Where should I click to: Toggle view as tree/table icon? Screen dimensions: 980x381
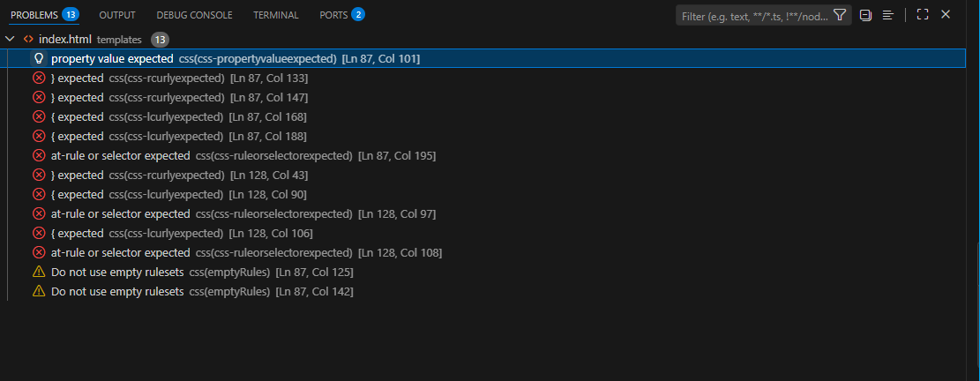(x=887, y=15)
